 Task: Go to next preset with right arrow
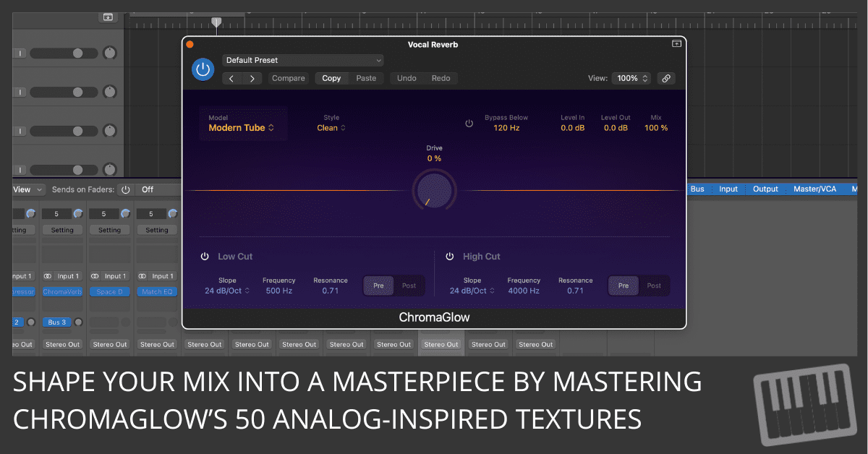[x=252, y=78]
